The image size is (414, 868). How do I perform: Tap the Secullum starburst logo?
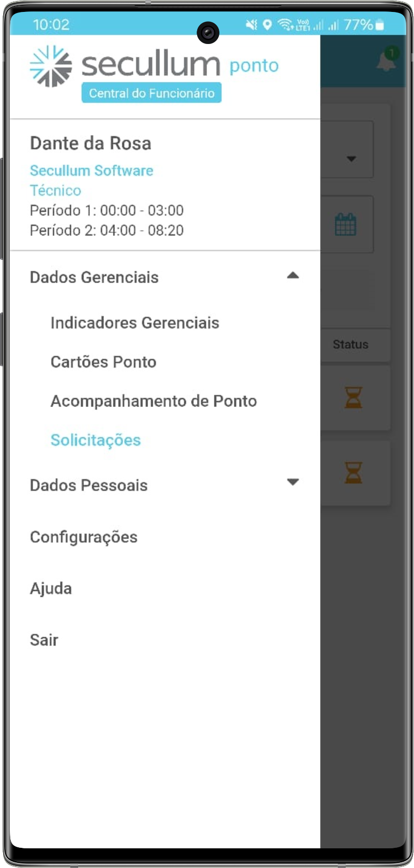pos(51,66)
